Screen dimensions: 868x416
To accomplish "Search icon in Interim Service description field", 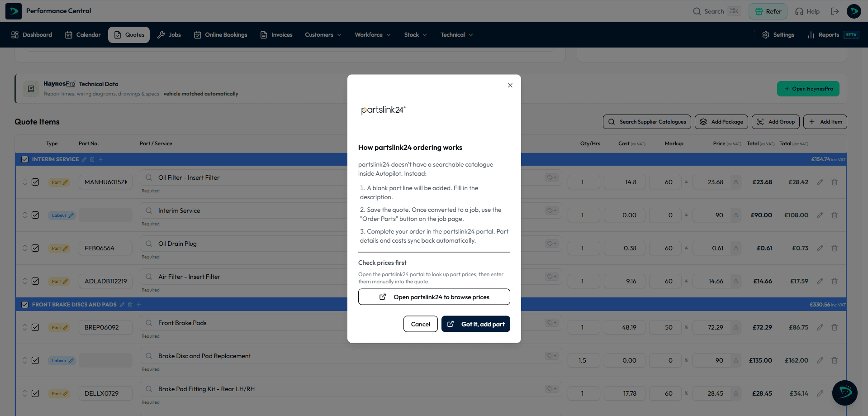I will click(x=149, y=210).
